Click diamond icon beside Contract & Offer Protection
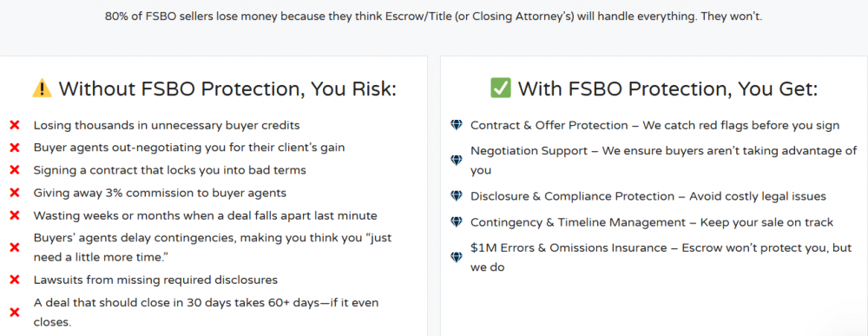 coord(457,126)
